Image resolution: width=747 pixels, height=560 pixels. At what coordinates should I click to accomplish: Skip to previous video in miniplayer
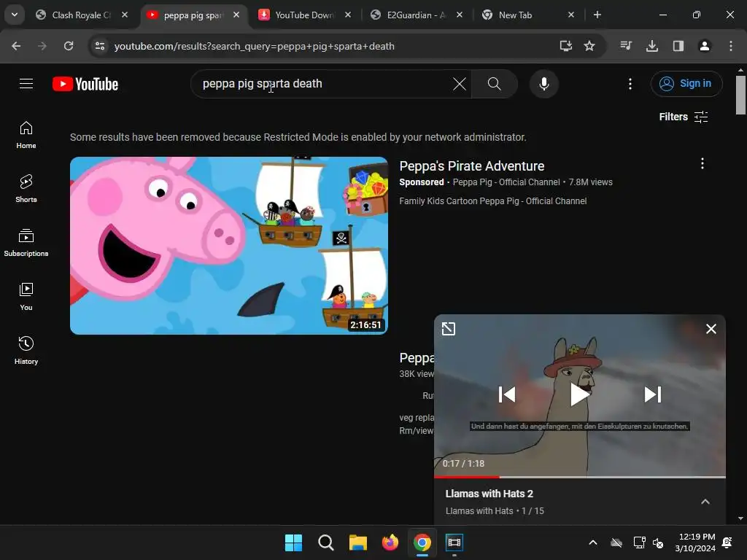(x=506, y=394)
